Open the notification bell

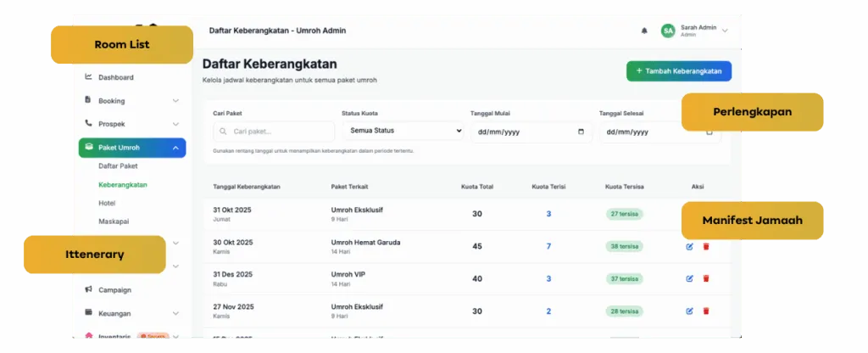(x=644, y=31)
